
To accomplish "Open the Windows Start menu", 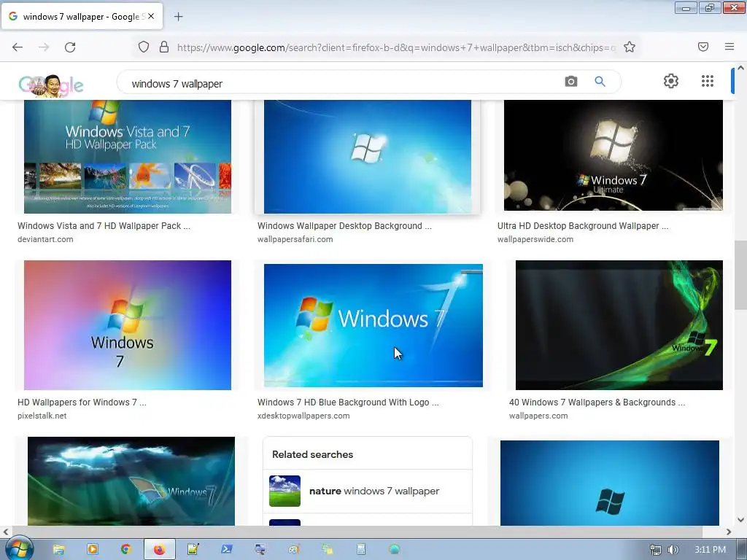I will click(x=18, y=548).
